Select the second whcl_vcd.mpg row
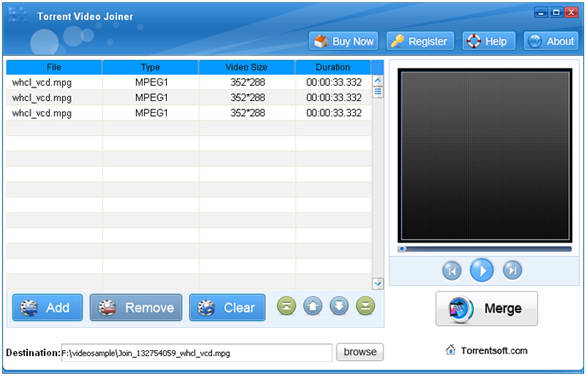Image resolution: width=587 pixels, height=376 pixels. [189, 98]
